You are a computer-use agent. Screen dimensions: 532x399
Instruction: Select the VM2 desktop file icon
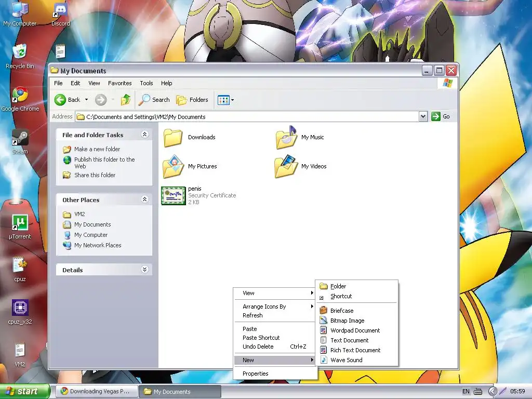(20, 355)
